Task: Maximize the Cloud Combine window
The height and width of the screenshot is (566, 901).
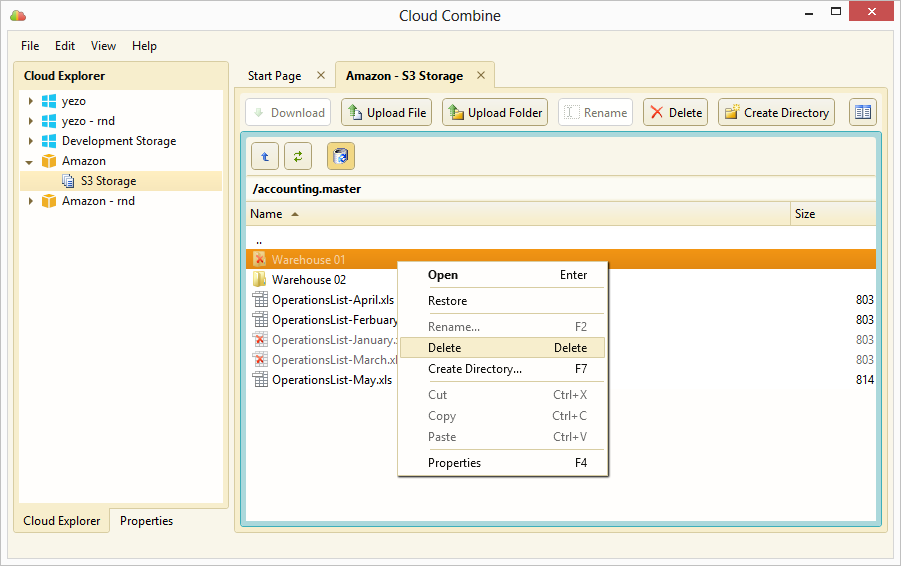Action: coord(836,11)
